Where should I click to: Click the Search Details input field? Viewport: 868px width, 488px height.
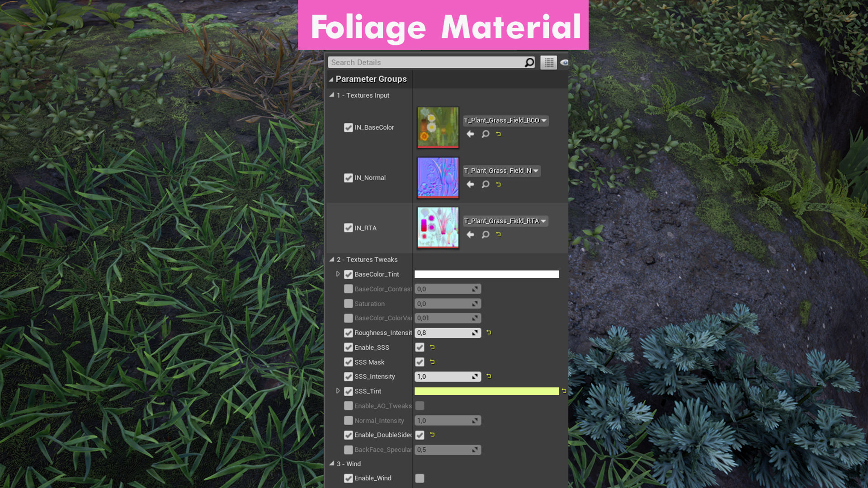425,62
